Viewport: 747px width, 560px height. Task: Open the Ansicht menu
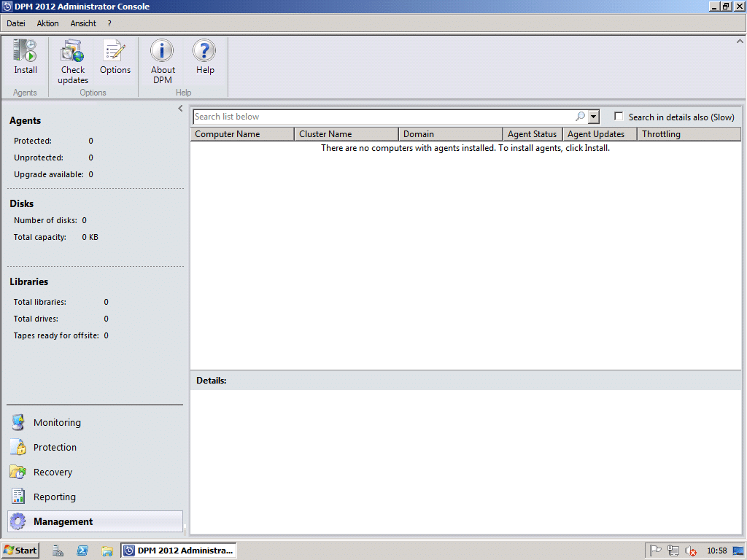83,23
